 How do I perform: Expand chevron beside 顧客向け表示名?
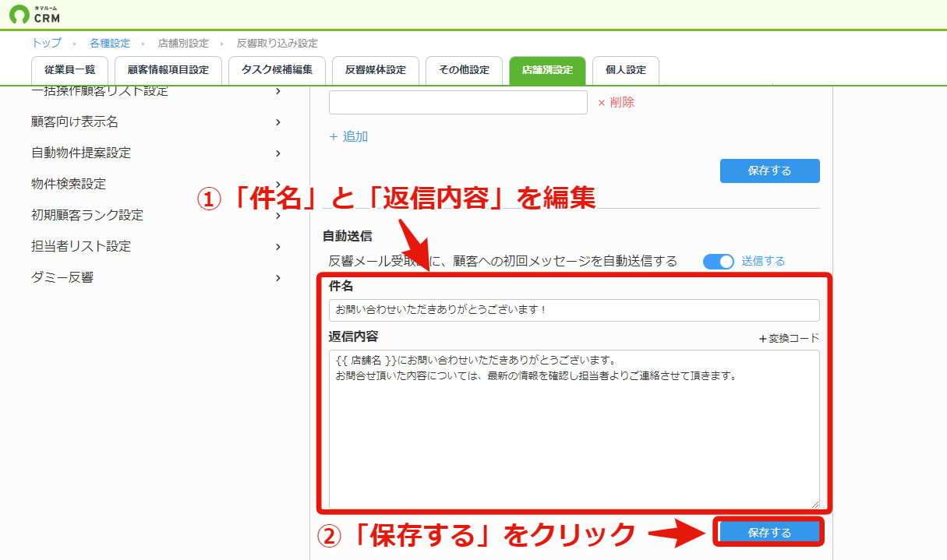tap(278, 122)
